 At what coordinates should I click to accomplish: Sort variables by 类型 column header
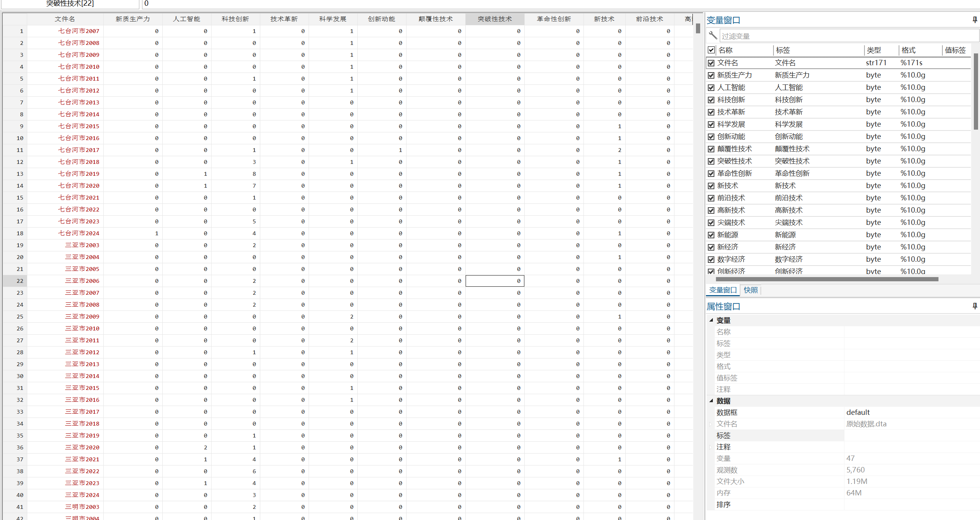click(874, 50)
